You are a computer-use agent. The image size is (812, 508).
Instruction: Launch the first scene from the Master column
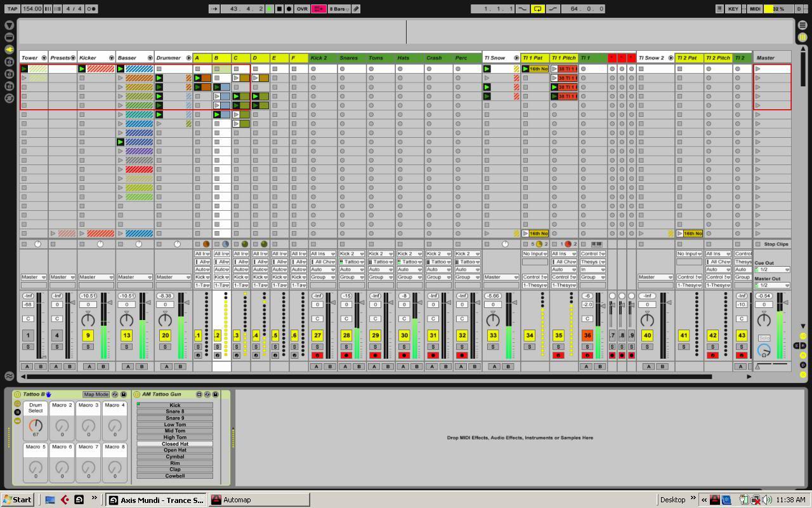pos(757,69)
